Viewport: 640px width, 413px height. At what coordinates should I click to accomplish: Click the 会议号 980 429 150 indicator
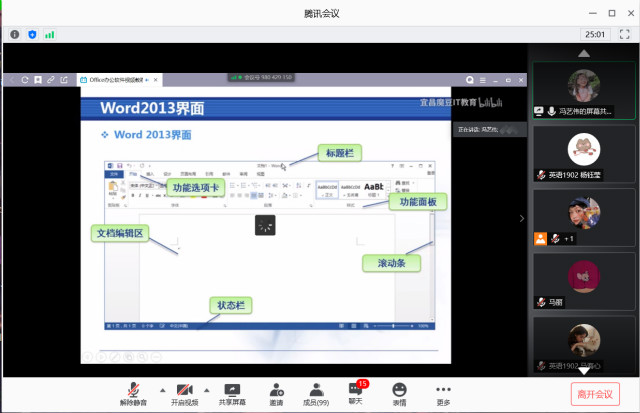click(261, 77)
